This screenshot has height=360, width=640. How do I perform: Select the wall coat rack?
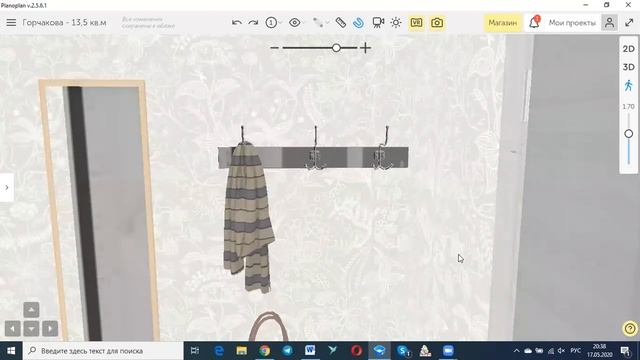coord(335,158)
